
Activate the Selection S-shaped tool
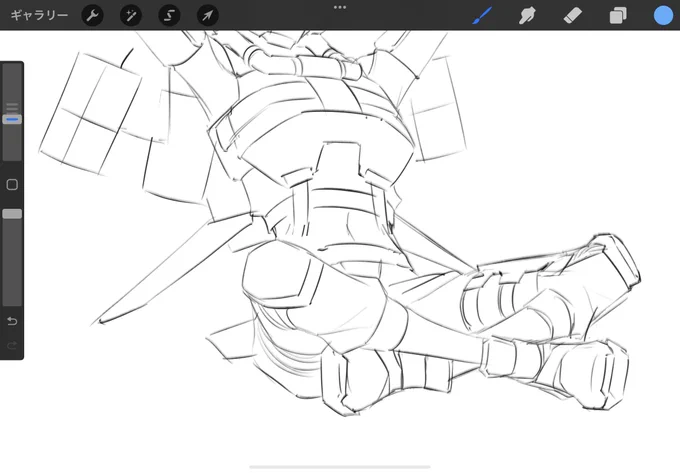169,16
